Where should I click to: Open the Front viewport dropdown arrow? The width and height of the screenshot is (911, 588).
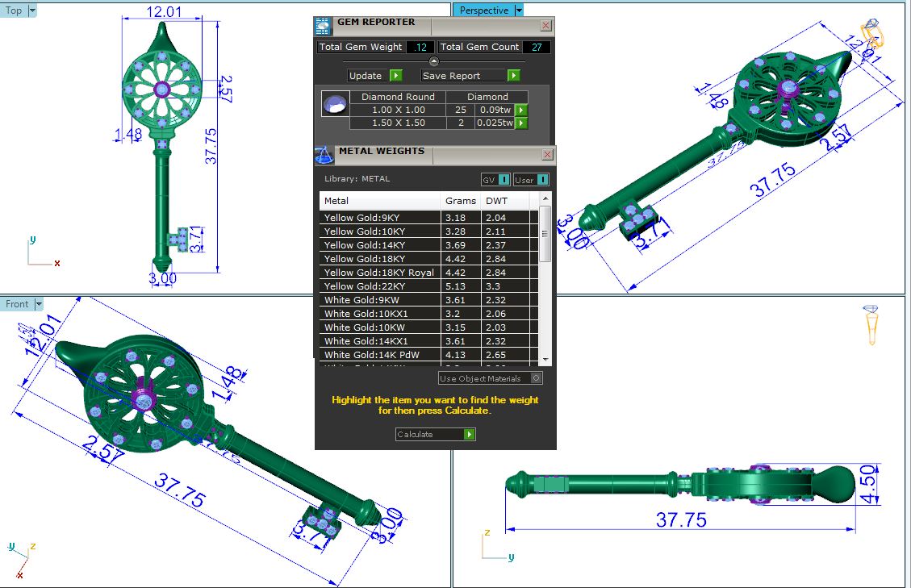(x=39, y=303)
